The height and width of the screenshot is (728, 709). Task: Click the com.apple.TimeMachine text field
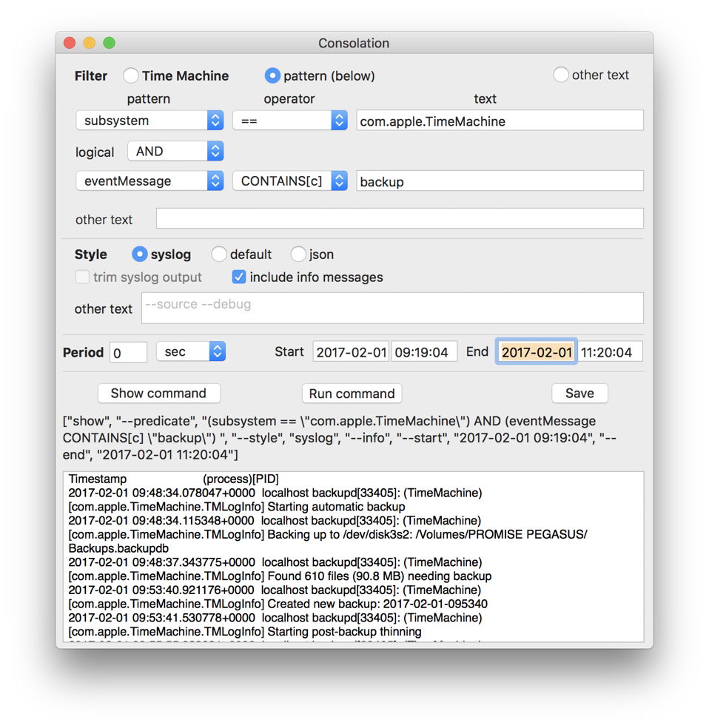point(500,121)
